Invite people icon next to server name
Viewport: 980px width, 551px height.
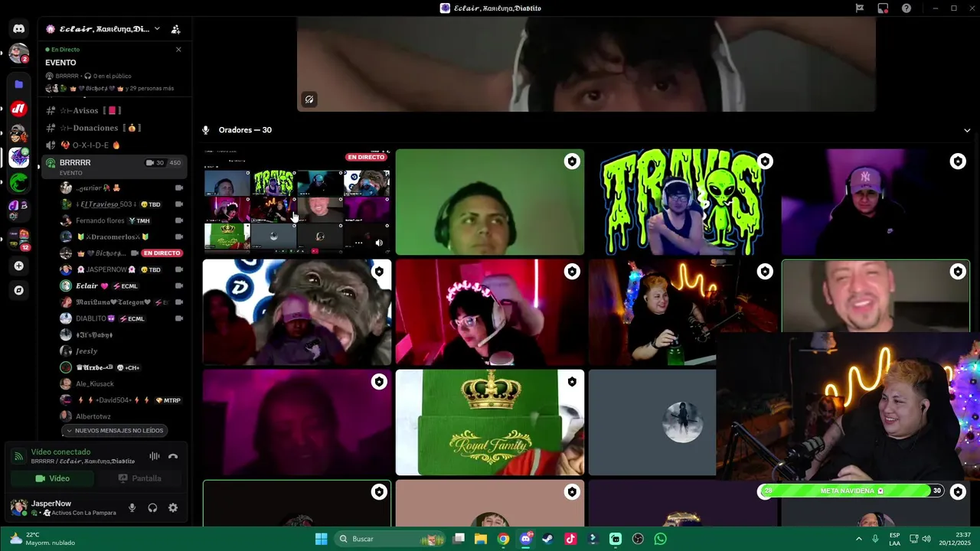click(175, 29)
